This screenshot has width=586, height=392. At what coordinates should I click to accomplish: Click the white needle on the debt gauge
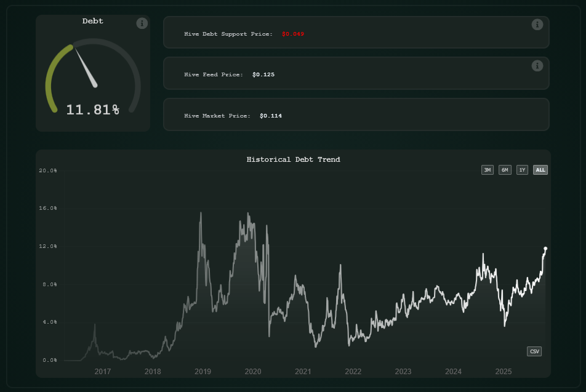[x=87, y=68]
